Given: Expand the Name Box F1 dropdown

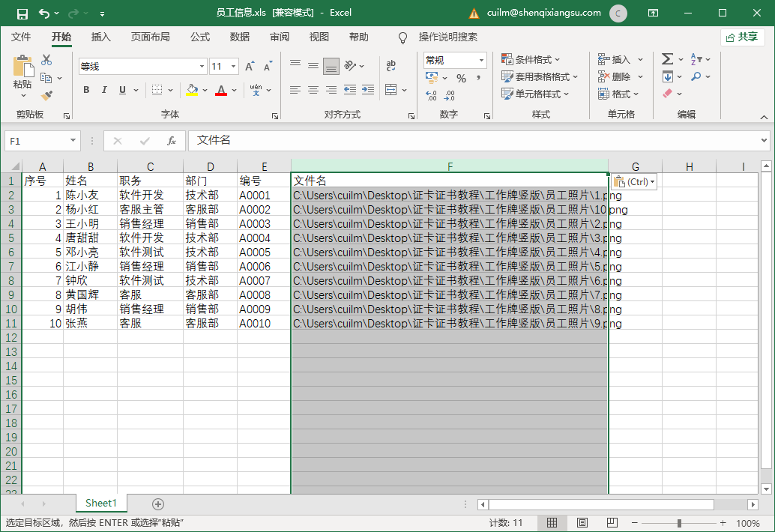Looking at the screenshot, I should 73,141.
